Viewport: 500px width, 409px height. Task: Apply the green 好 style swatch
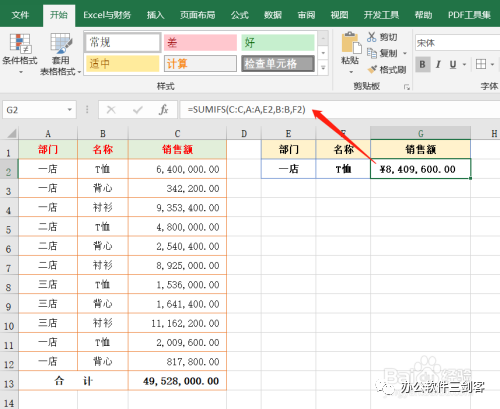pyautogui.click(x=278, y=43)
